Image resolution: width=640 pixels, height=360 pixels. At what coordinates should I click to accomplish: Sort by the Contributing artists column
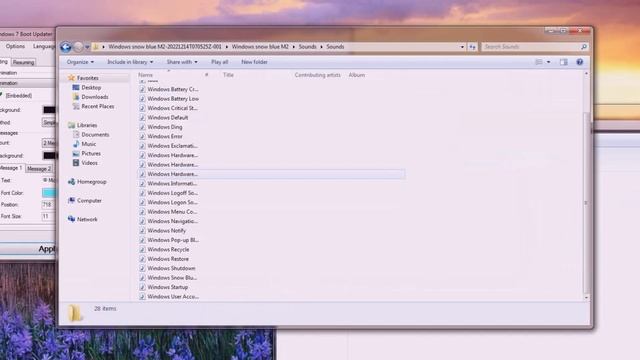tap(318, 75)
